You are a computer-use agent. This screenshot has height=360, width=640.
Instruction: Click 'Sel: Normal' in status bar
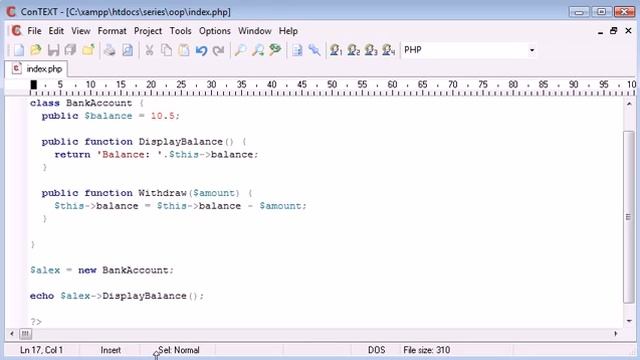[179, 350]
